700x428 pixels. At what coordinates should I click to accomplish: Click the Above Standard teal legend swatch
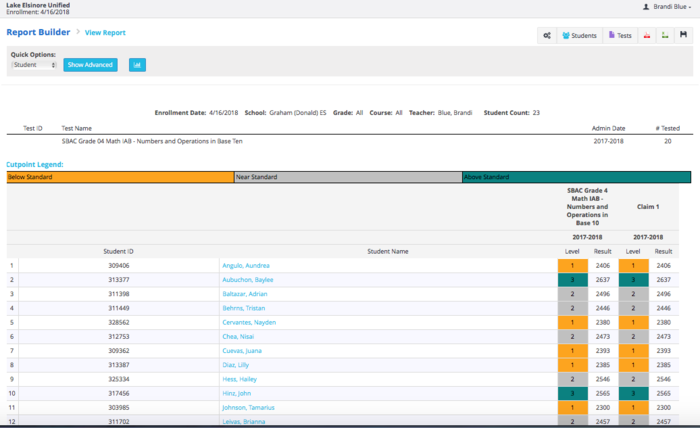[x=575, y=177]
